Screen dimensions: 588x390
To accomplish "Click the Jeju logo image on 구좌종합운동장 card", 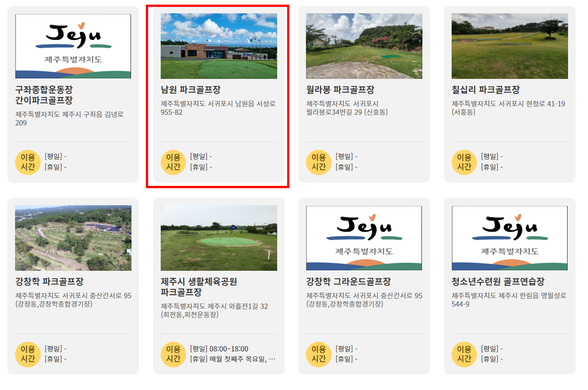I will point(73,46).
